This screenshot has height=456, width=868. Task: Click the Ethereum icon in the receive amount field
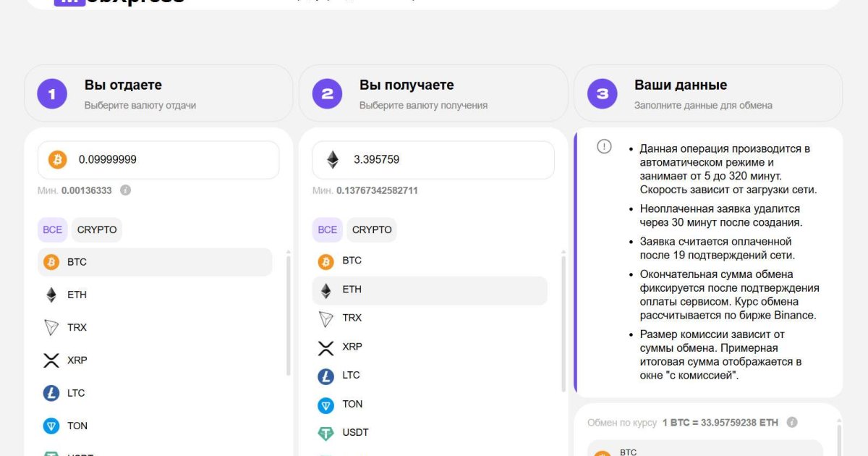click(x=333, y=160)
